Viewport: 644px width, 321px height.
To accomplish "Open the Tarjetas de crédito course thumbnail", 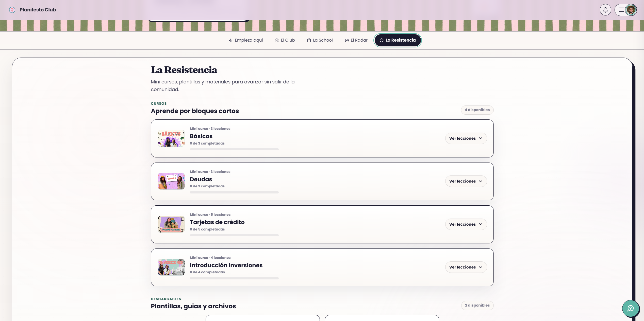I will [x=171, y=224].
